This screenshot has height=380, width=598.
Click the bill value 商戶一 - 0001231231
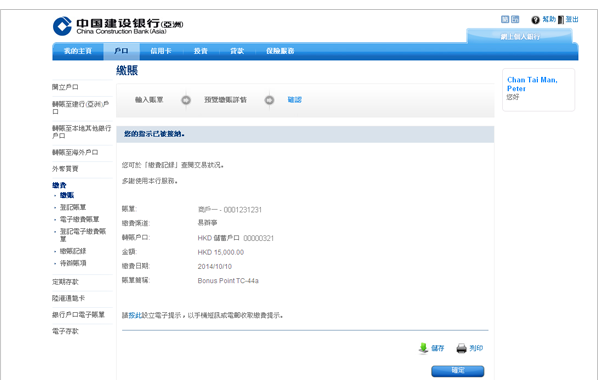[x=230, y=210]
